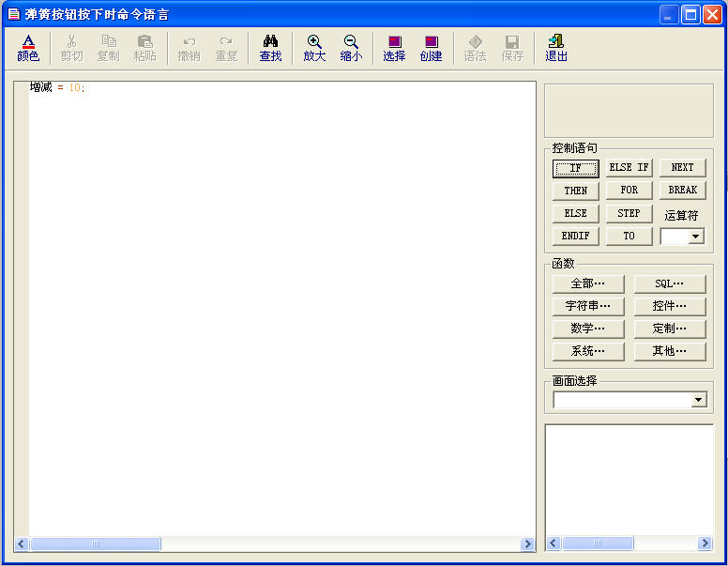Open the 系统 system functions

click(x=588, y=351)
